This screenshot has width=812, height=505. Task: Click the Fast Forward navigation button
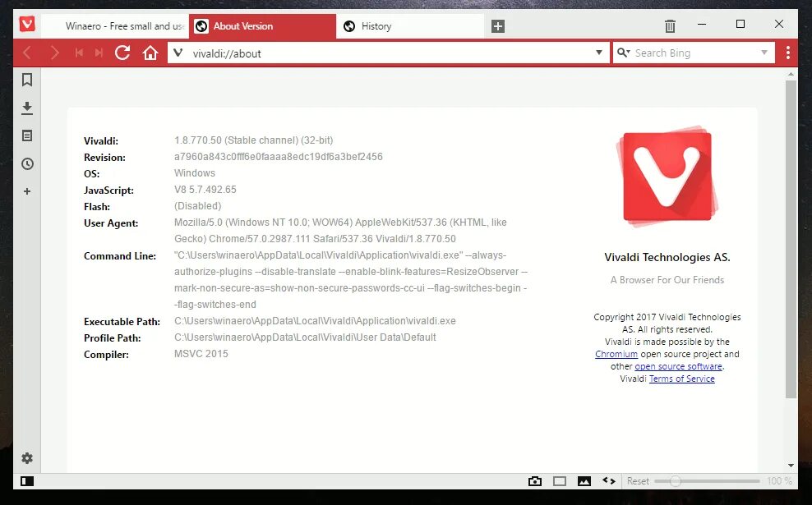(99, 53)
